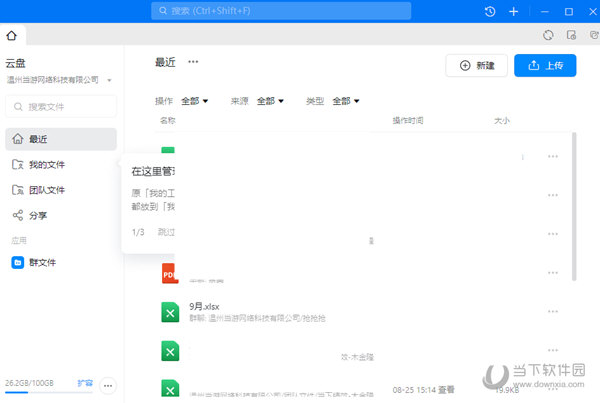Click the 操作时间 column header
Image resolution: width=600 pixels, height=403 pixels.
coord(408,121)
